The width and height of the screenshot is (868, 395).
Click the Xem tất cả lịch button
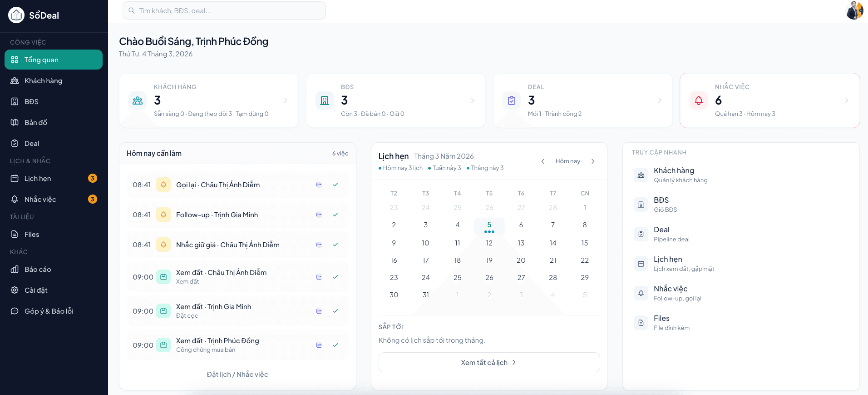(x=489, y=362)
